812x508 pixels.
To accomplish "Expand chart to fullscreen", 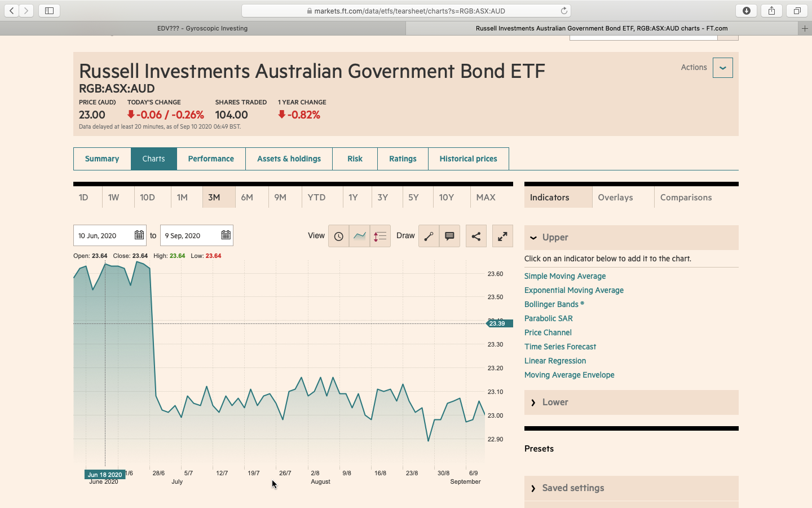I will tap(502, 237).
